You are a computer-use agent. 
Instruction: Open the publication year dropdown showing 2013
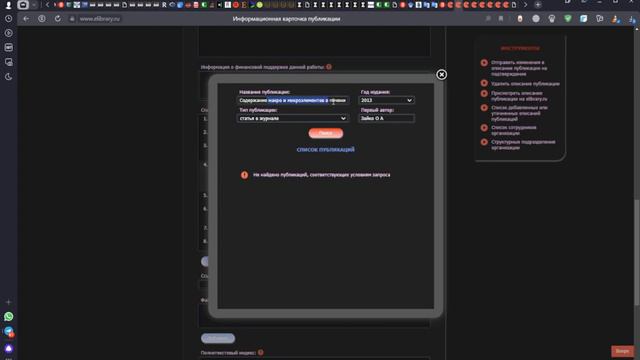pyautogui.click(x=386, y=100)
